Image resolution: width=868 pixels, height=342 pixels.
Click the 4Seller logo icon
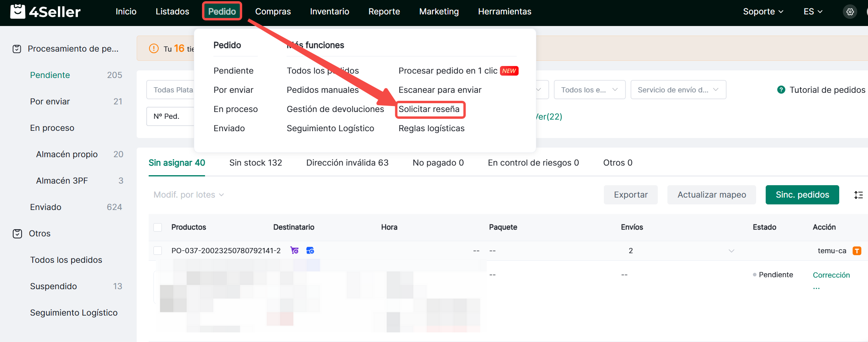(18, 12)
